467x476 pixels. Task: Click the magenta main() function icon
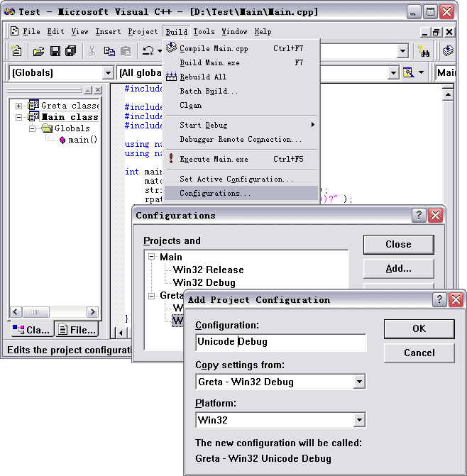62,140
